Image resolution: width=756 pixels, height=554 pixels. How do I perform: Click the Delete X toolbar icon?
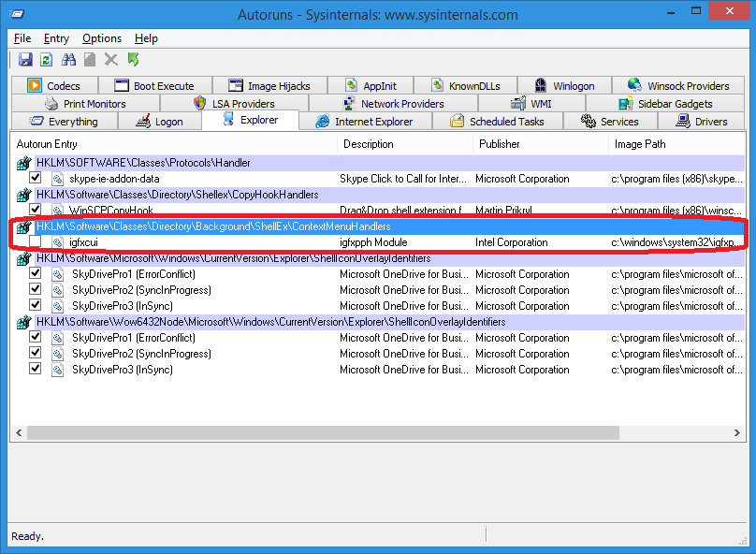point(111,59)
